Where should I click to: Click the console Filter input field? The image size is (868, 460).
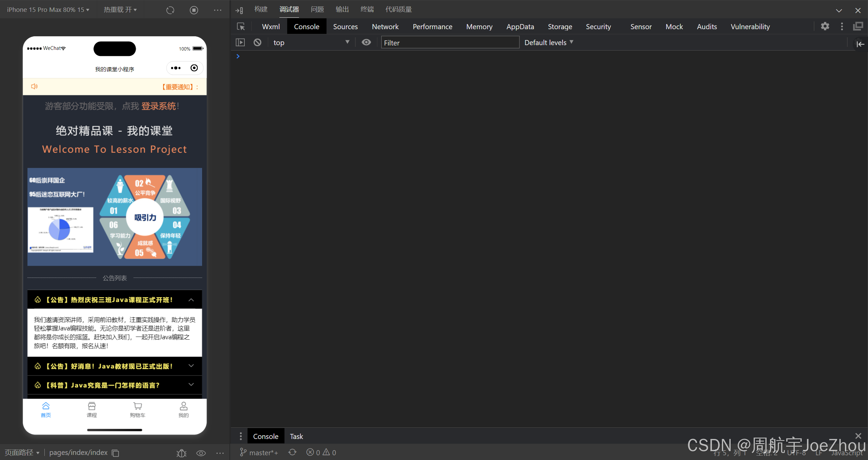[x=450, y=42]
